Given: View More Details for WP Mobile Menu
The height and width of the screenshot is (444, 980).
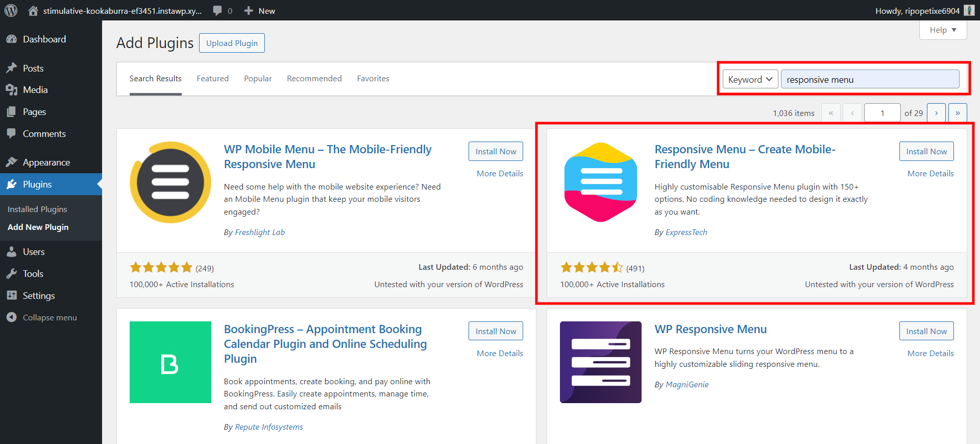Looking at the screenshot, I should point(500,174).
